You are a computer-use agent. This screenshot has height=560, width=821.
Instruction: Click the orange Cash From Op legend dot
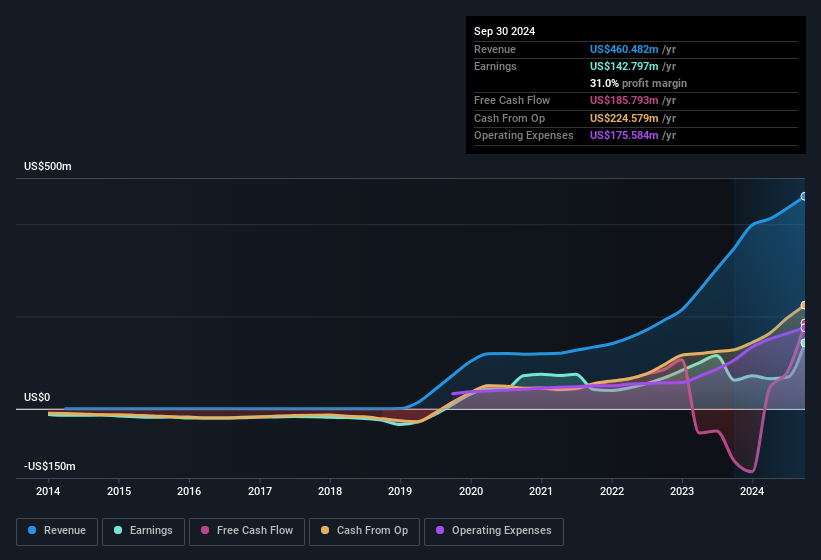[x=325, y=530]
